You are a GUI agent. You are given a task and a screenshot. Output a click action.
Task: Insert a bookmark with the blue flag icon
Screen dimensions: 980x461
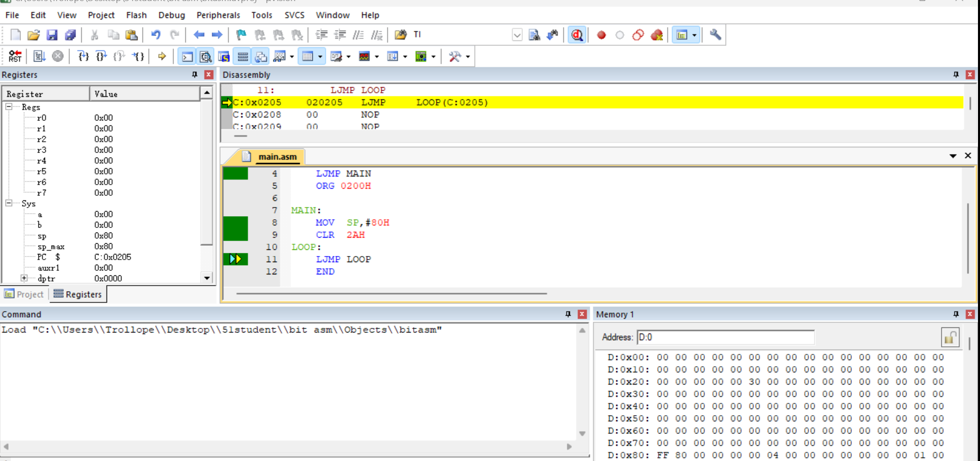click(x=241, y=35)
